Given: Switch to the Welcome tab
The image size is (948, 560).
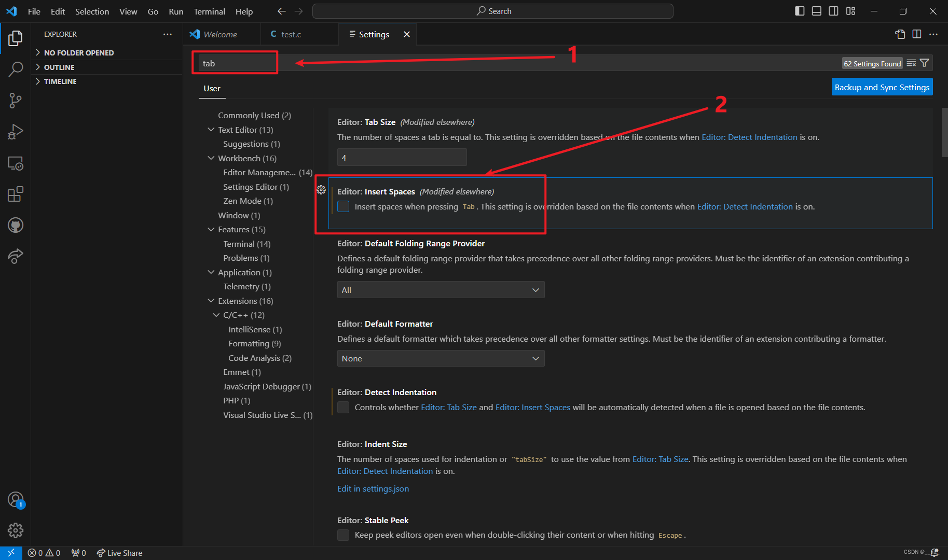Looking at the screenshot, I should coord(221,34).
